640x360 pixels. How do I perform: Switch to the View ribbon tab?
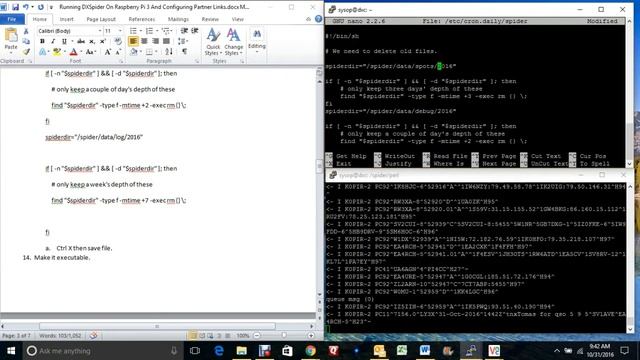(238, 19)
